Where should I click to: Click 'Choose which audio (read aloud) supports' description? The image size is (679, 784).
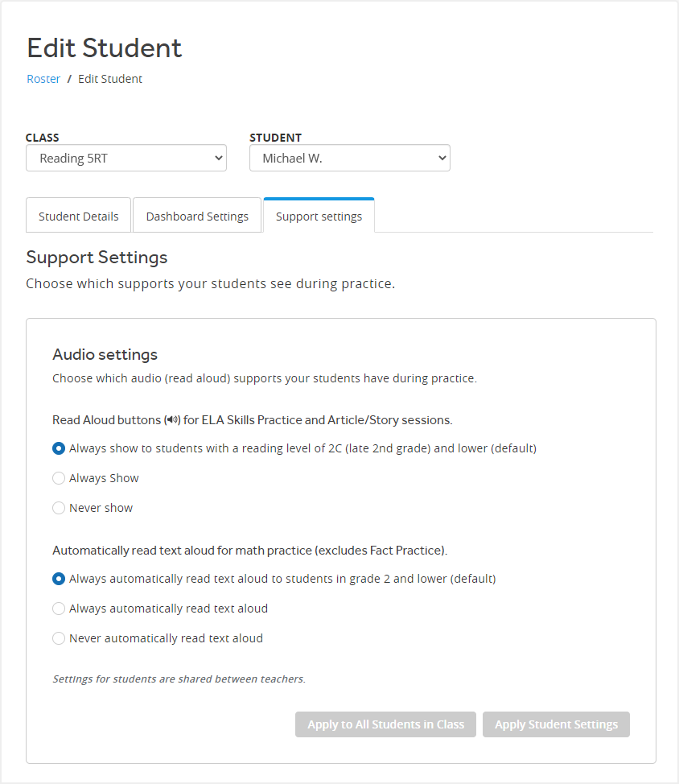(265, 378)
